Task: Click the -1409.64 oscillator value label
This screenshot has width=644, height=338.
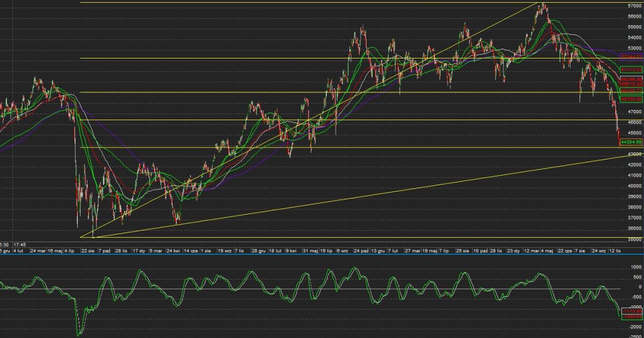Action: point(631,317)
